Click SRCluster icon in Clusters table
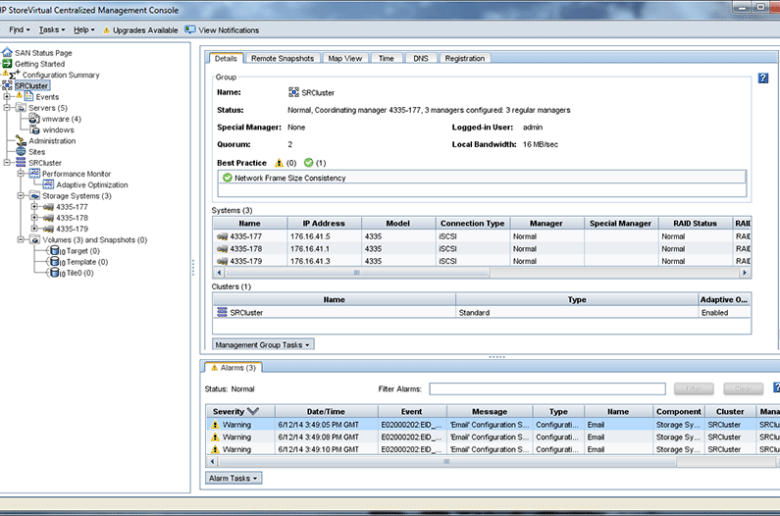 (x=222, y=312)
